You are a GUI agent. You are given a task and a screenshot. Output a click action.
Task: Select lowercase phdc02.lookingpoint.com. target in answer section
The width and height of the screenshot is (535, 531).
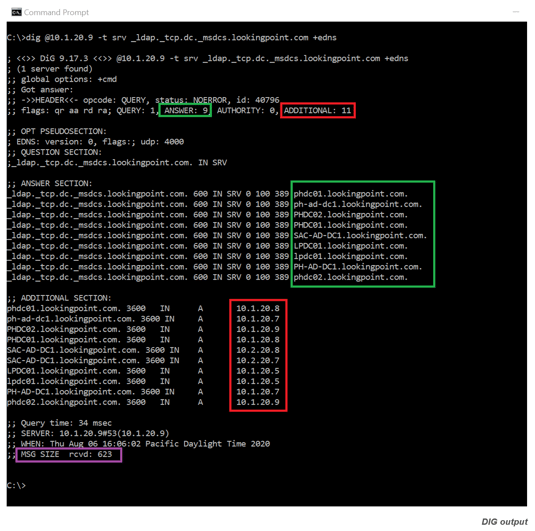pyautogui.click(x=351, y=277)
